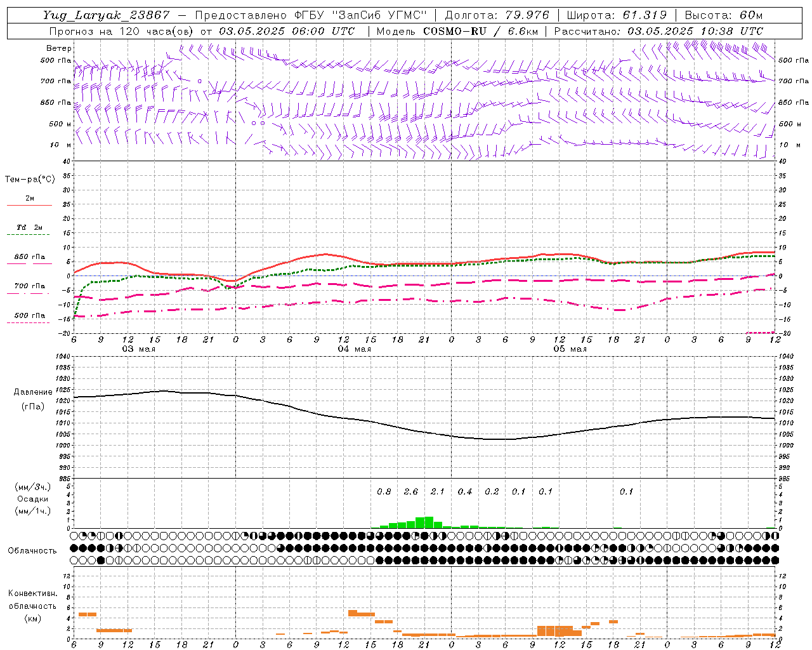This screenshot has height=650, width=812.
Task: Click the "03 мая" date label
Action: [x=138, y=349]
